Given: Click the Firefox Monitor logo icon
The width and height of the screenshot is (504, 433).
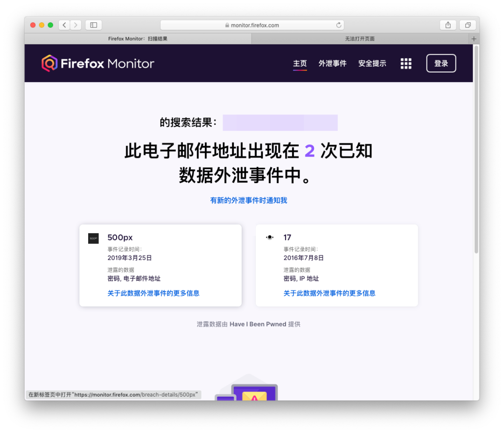Looking at the screenshot, I should [x=49, y=63].
